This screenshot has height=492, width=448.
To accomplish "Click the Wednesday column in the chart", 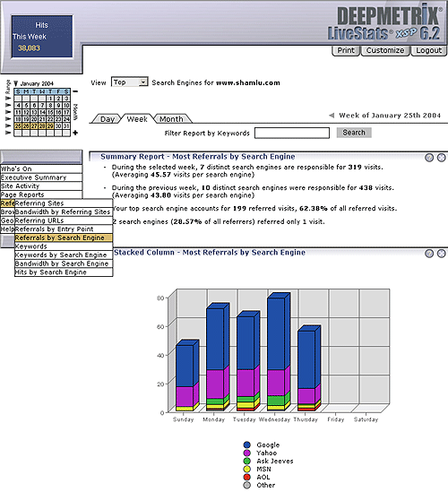I will (279, 352).
